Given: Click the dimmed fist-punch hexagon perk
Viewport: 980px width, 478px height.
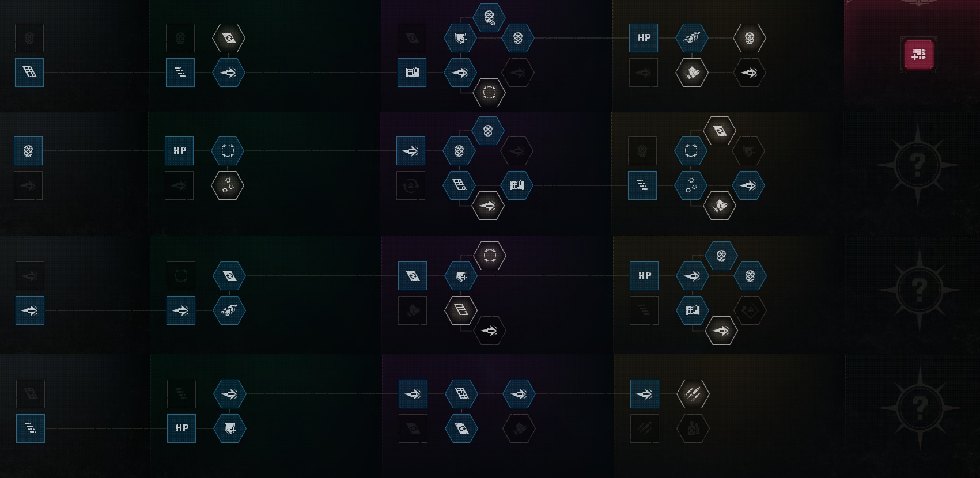Looking at the screenshot, I should point(519,428).
